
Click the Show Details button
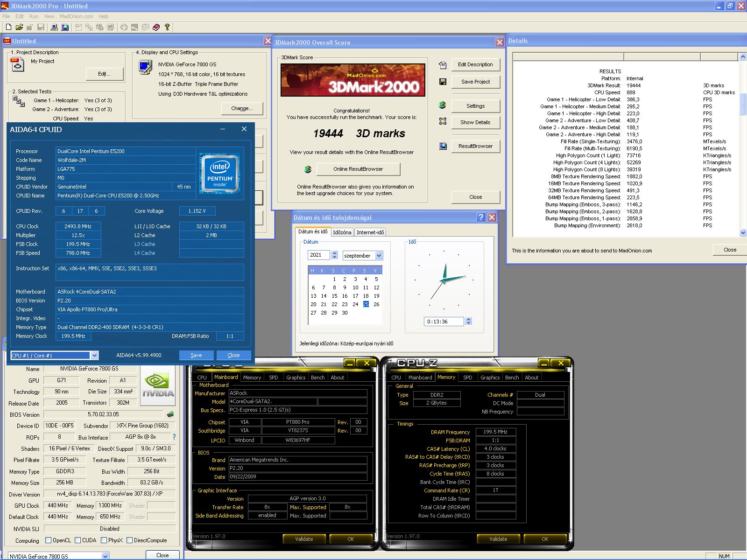475,122
